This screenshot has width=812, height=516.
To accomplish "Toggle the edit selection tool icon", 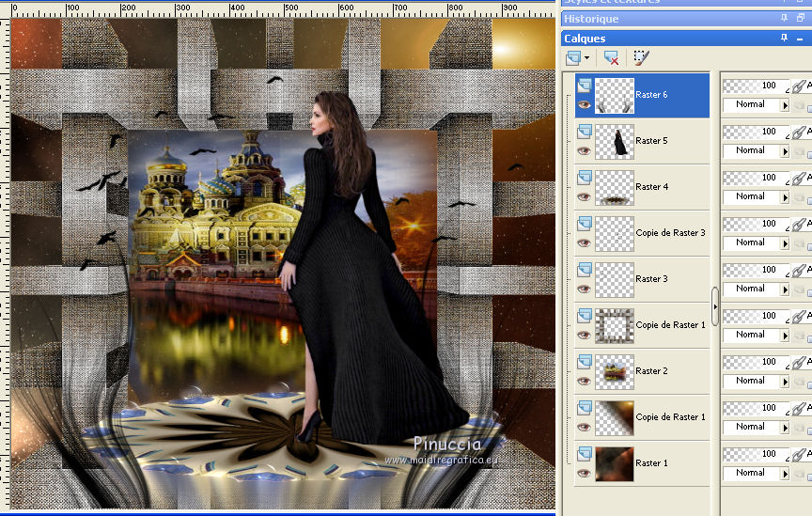I will (x=641, y=57).
